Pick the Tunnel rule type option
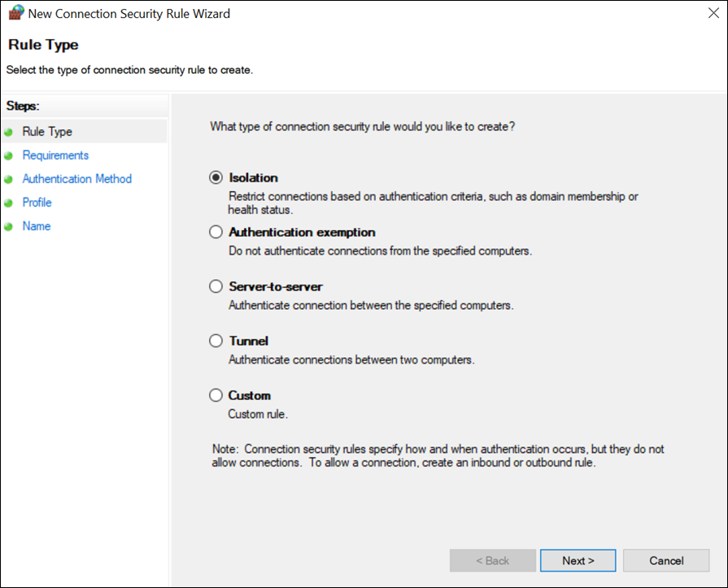This screenshot has width=728, height=588. tap(216, 341)
